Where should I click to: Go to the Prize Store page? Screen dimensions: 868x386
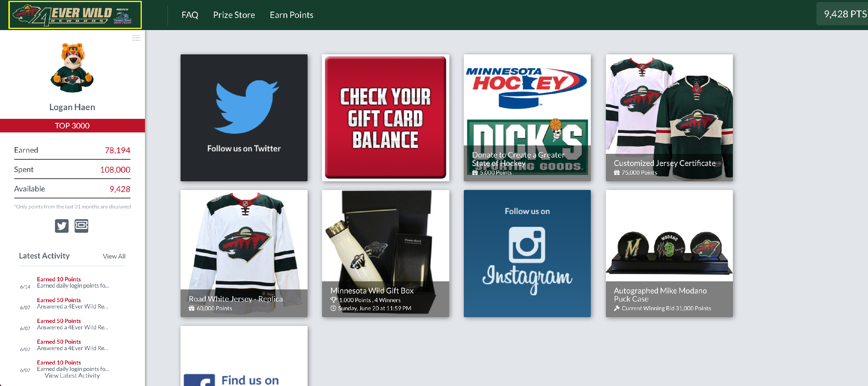point(234,15)
